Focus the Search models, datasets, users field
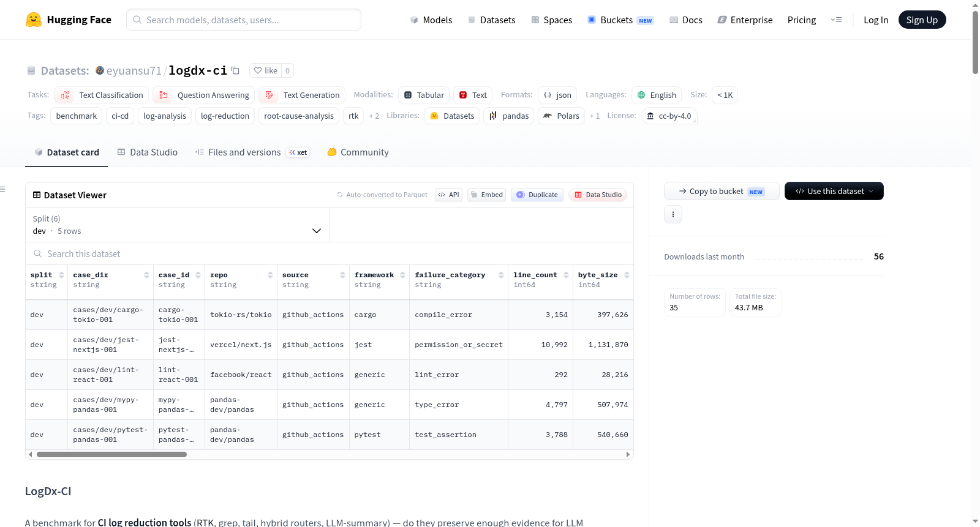 (x=244, y=20)
